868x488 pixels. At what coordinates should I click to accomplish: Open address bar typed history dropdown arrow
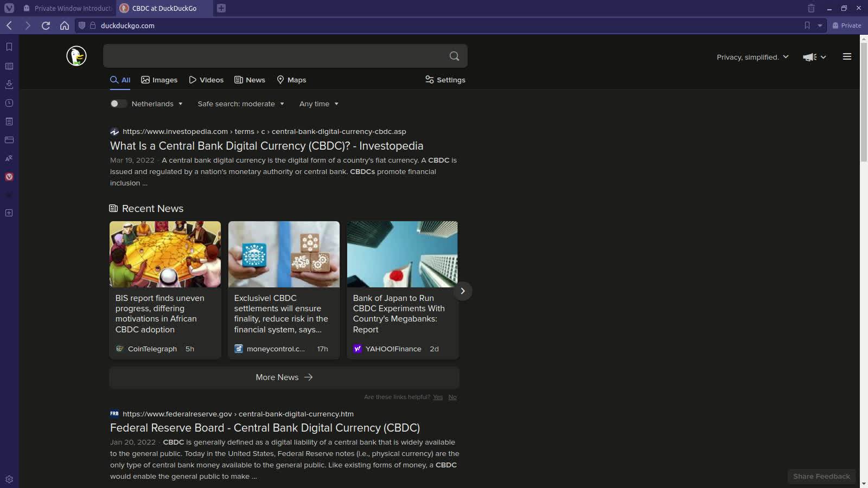coord(820,25)
